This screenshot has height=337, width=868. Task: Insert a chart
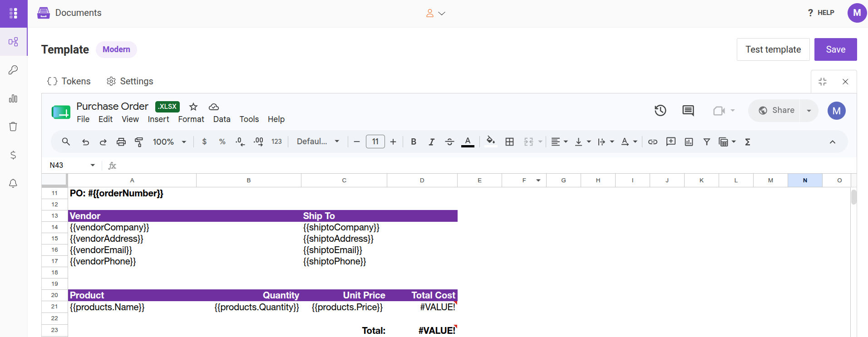689,142
